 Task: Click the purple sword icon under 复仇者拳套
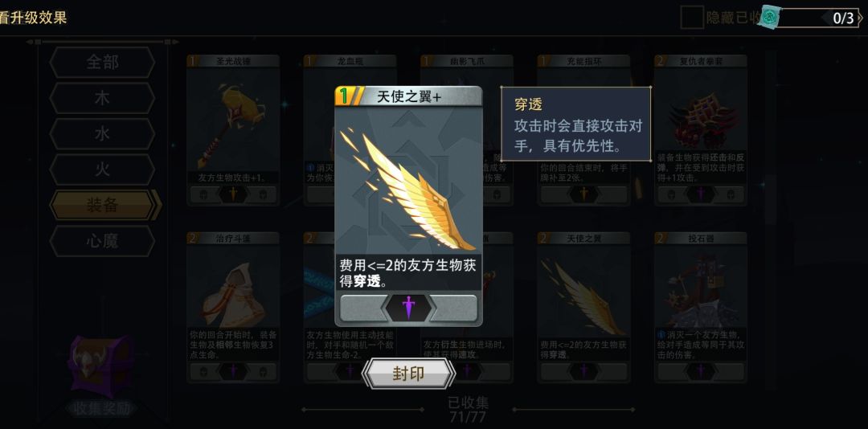coord(700,194)
